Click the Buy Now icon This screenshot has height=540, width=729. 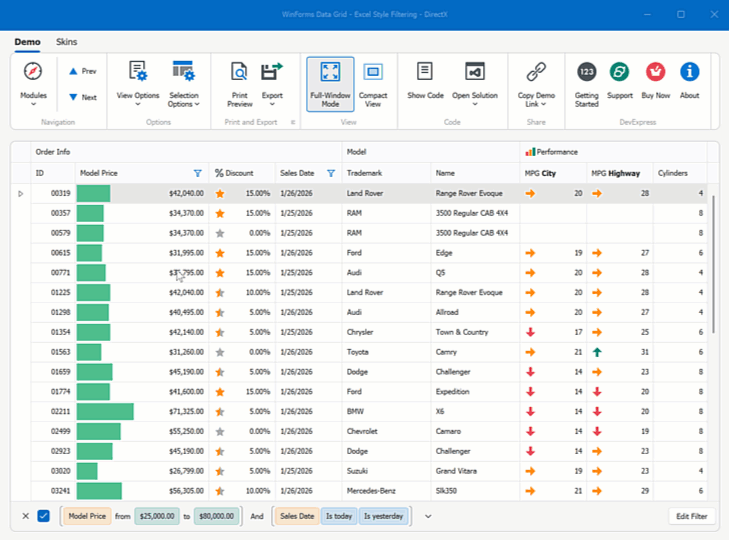(656, 72)
